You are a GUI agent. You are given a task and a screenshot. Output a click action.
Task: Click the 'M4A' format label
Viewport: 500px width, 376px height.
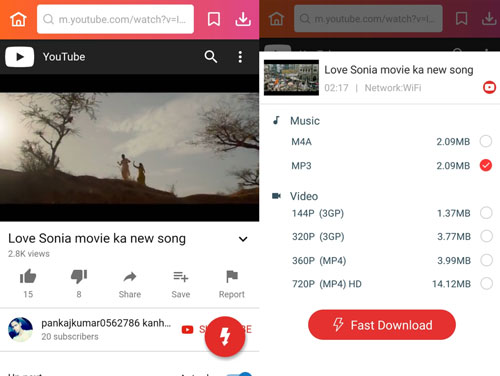(x=301, y=142)
